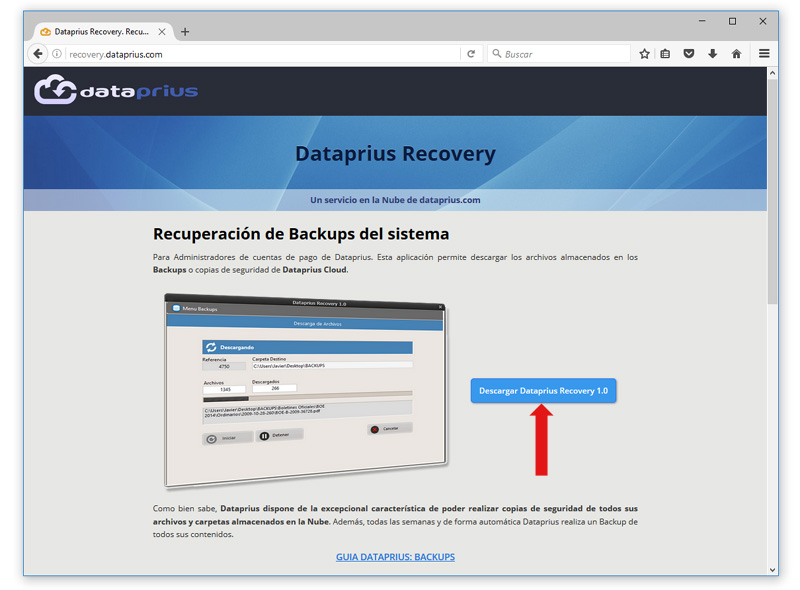Open the Firefox hamburger menu

coord(764,54)
